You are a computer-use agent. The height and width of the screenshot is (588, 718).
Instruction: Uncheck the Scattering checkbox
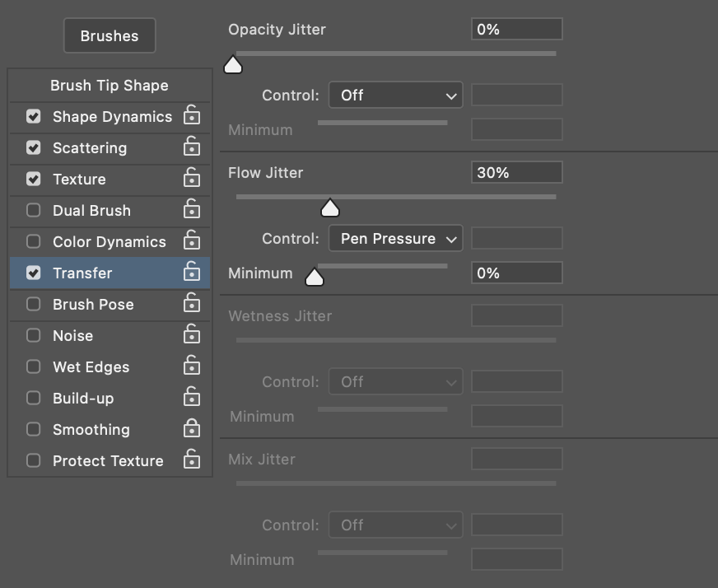[34, 147]
